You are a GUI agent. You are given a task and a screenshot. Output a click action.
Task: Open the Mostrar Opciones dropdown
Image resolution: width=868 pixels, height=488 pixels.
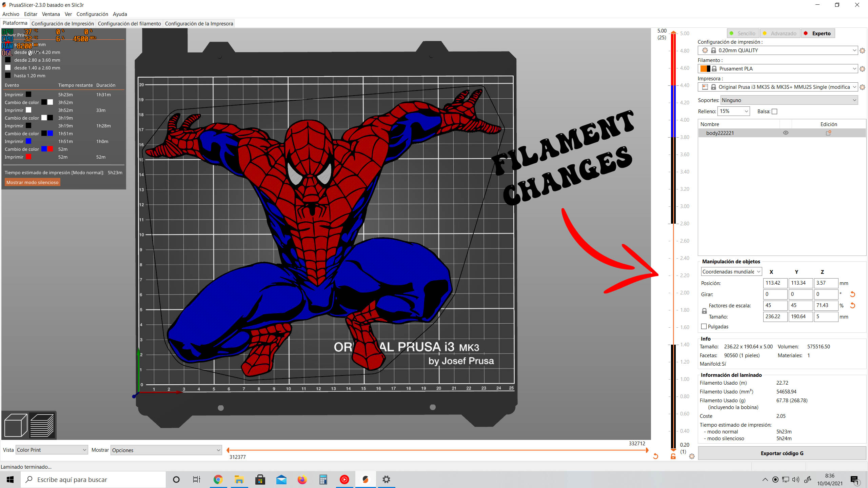(x=166, y=450)
